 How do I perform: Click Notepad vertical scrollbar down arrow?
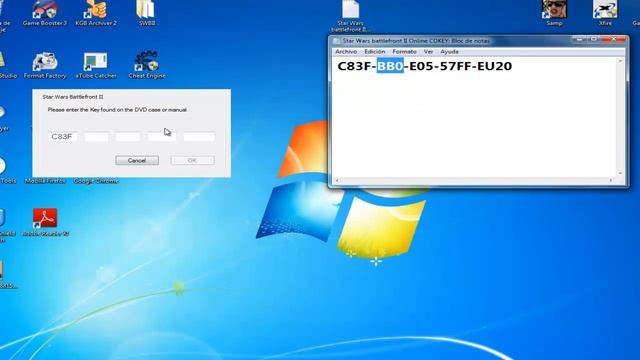tap(620, 173)
